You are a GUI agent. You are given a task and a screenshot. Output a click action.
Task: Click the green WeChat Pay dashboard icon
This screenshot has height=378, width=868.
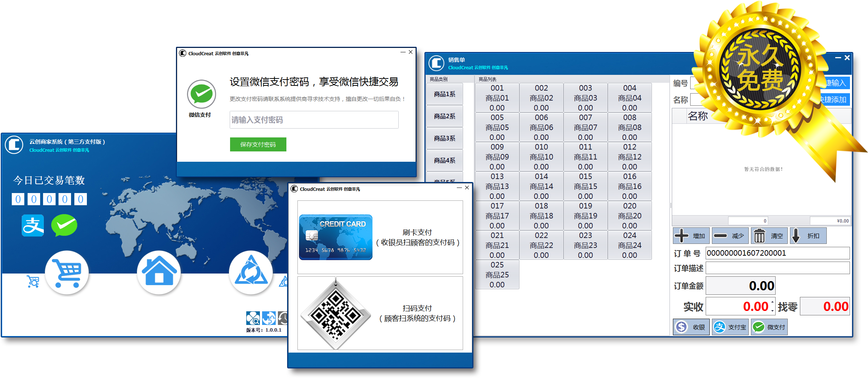point(64,225)
